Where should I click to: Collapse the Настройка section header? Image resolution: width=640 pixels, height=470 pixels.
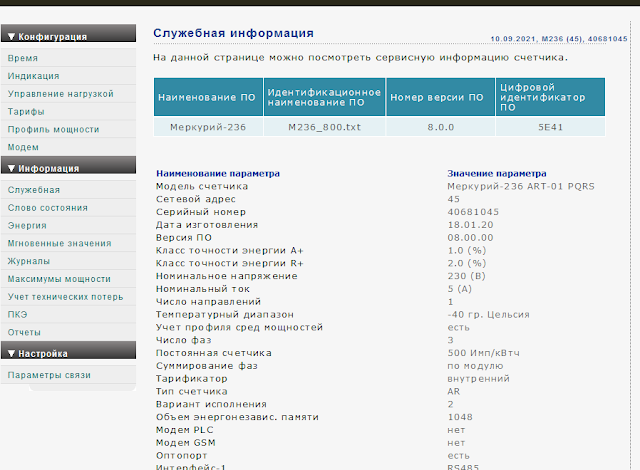tap(68, 350)
